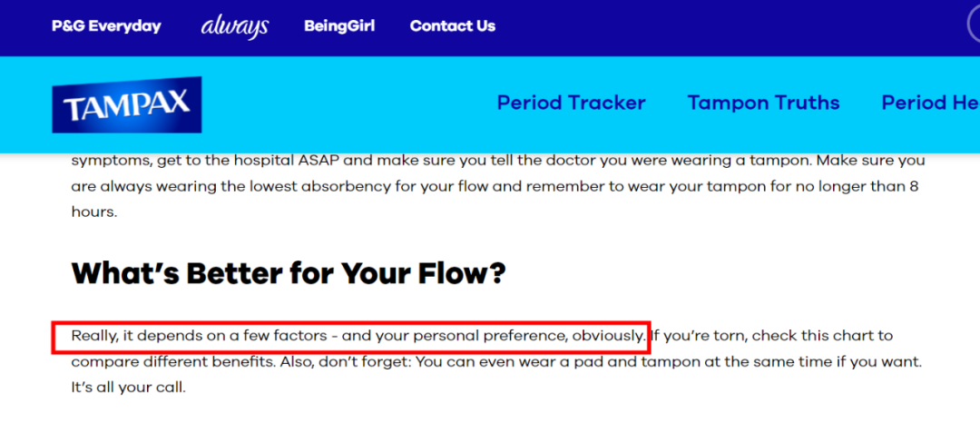
Task: Open the Contact Us page
Action: tap(453, 26)
